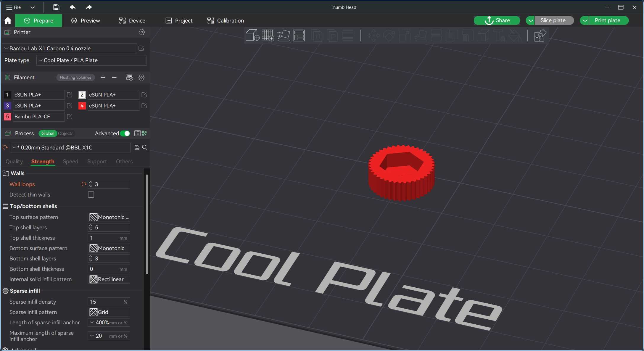Open the Sparse infill pattern dropdown

click(109, 312)
